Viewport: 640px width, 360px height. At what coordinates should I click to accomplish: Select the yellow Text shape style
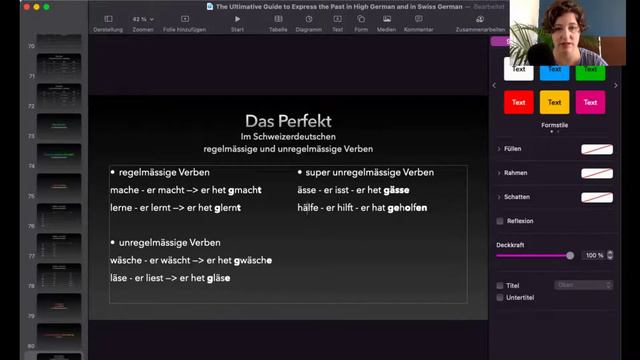pos(554,102)
